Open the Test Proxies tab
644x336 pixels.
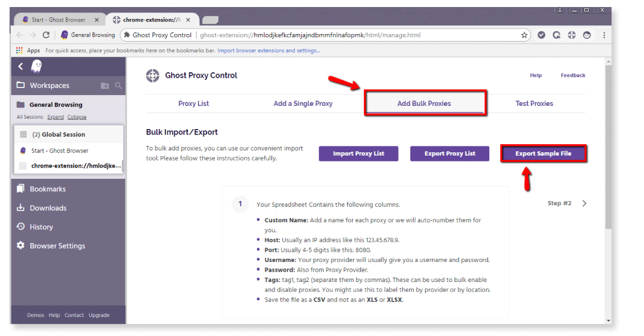534,104
